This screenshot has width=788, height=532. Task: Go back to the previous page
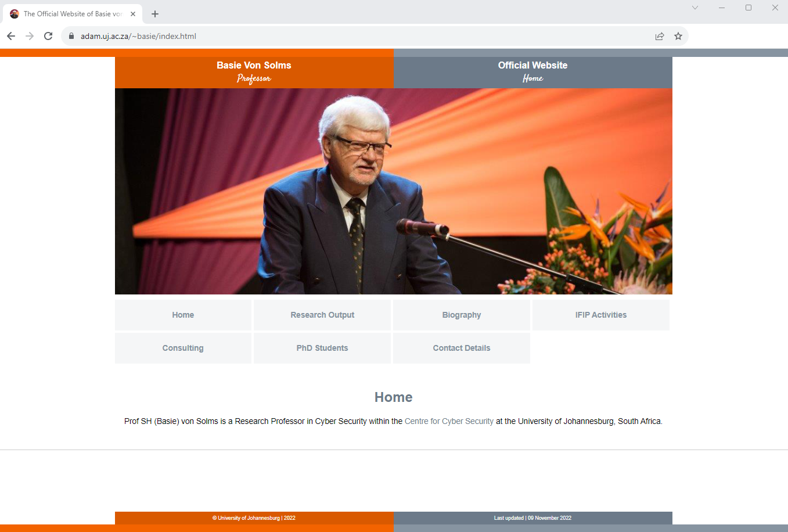pos(11,36)
